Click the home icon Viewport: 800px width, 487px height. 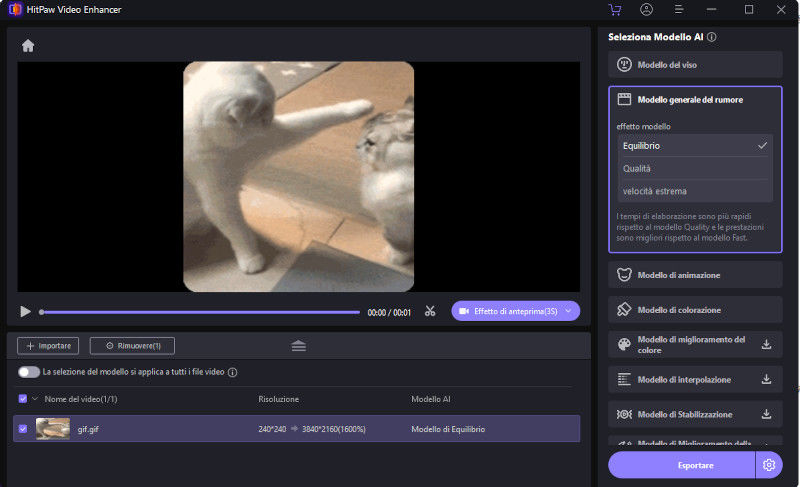(x=28, y=46)
